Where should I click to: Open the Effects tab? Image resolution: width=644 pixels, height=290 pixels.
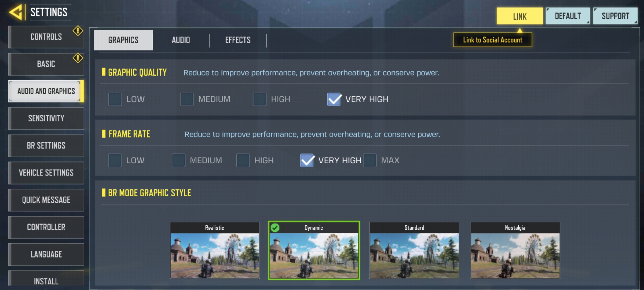coord(238,40)
